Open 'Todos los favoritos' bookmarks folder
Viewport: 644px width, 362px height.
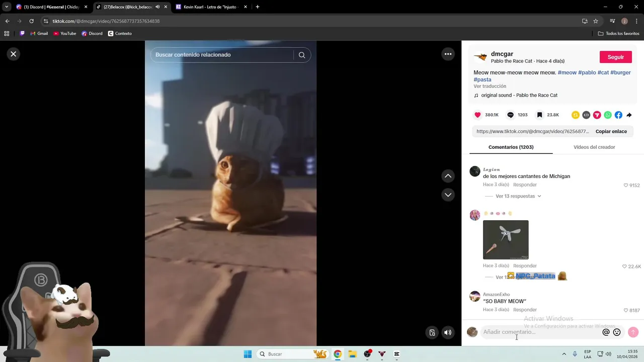point(618,34)
